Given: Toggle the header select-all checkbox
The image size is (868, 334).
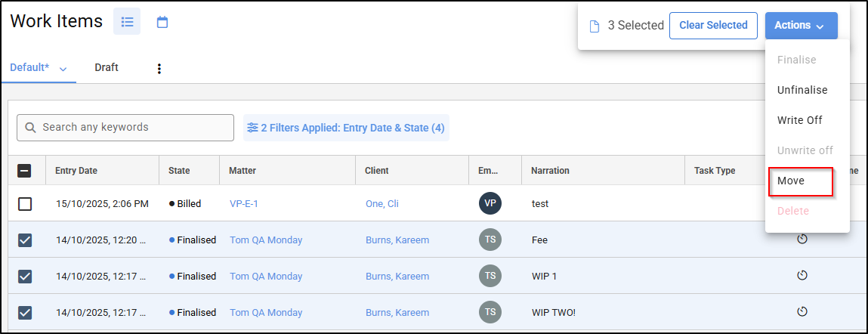Looking at the screenshot, I should click(25, 171).
